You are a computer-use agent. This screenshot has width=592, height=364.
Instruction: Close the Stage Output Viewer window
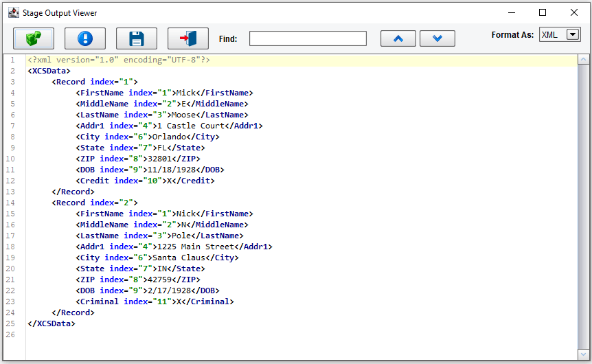pos(574,12)
